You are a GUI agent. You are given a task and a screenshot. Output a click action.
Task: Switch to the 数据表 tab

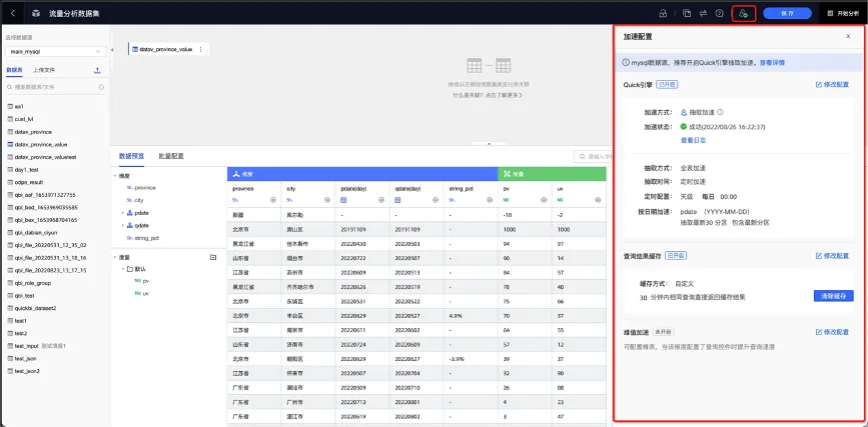point(14,70)
